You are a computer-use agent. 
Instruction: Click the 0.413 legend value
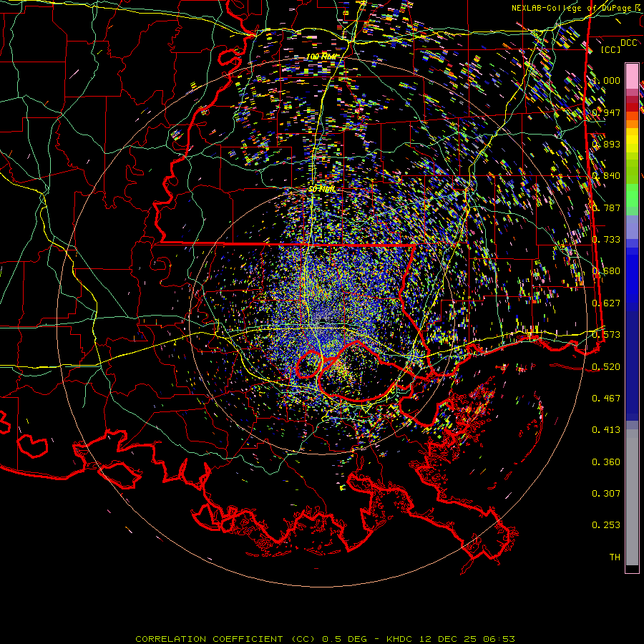[606, 430]
